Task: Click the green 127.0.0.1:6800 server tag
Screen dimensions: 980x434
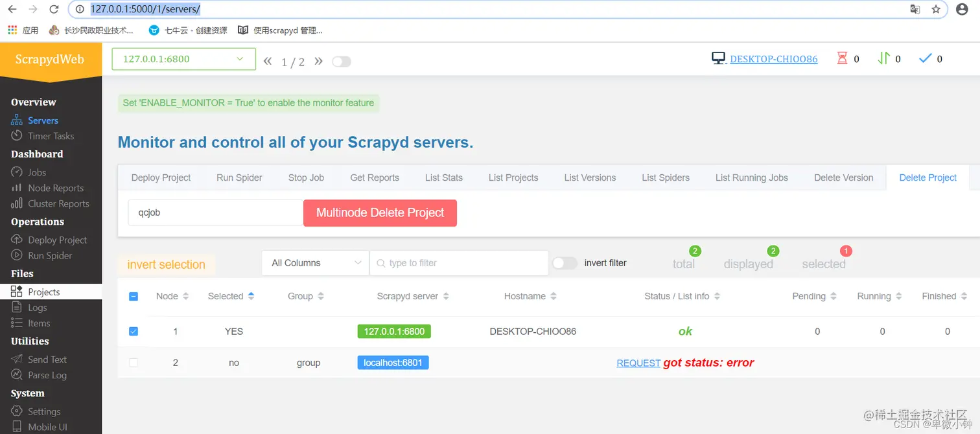Action: click(x=394, y=331)
